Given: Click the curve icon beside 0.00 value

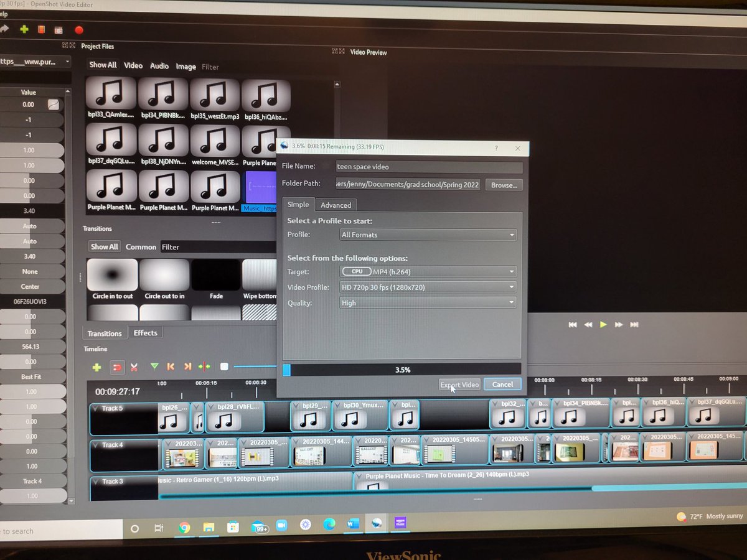Looking at the screenshot, I should [x=54, y=105].
